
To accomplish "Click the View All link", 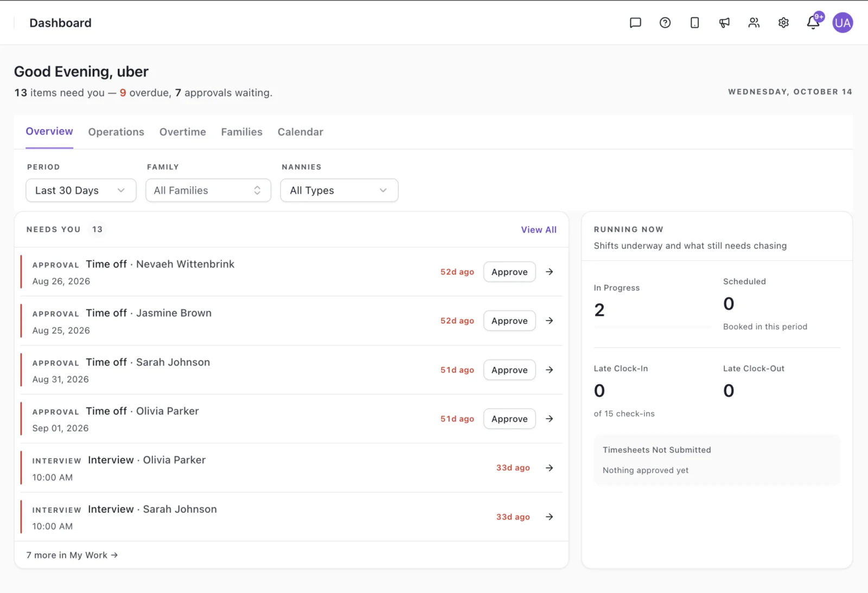I will click(539, 229).
